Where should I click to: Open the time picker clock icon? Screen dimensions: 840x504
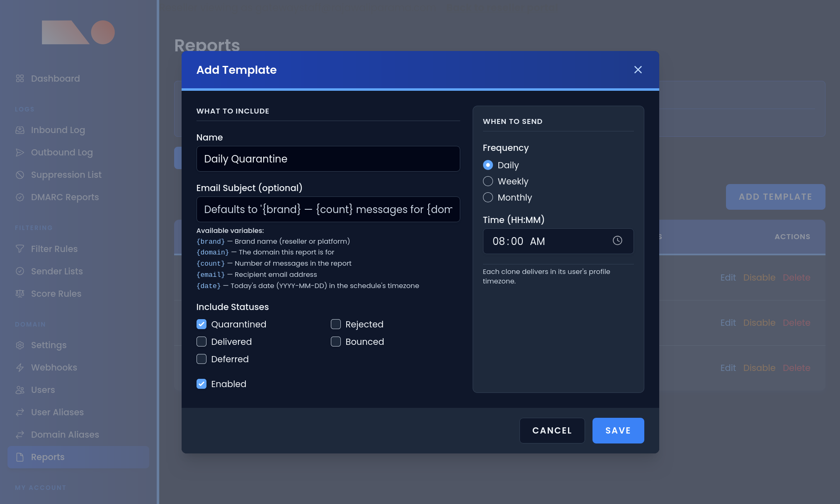(x=617, y=240)
